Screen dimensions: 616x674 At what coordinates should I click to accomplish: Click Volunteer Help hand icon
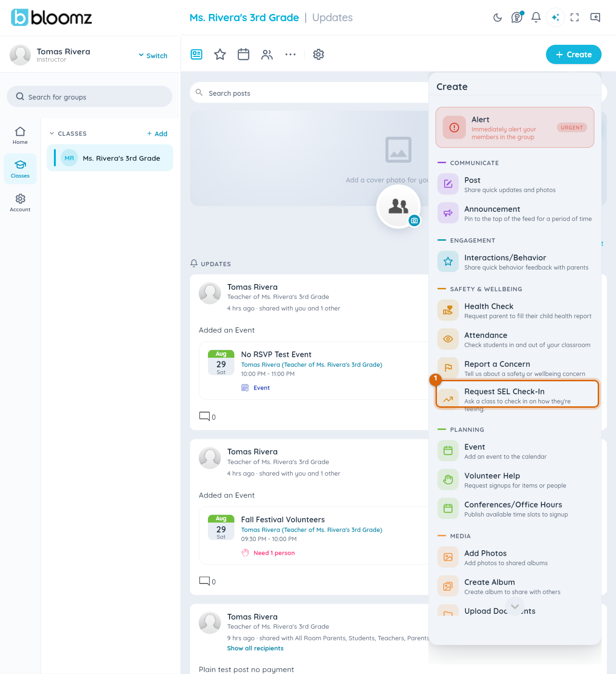448,480
